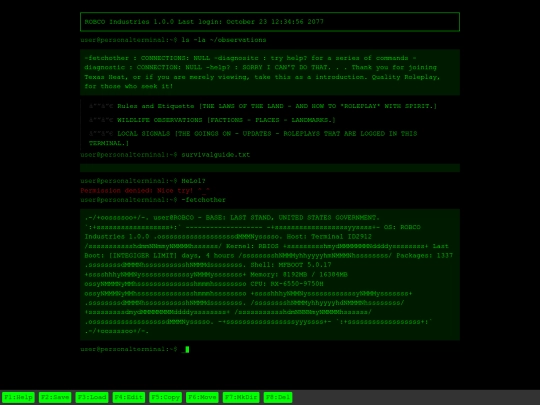
Task: Select the F7:MkDir button
Action: pyautogui.click(x=241, y=397)
